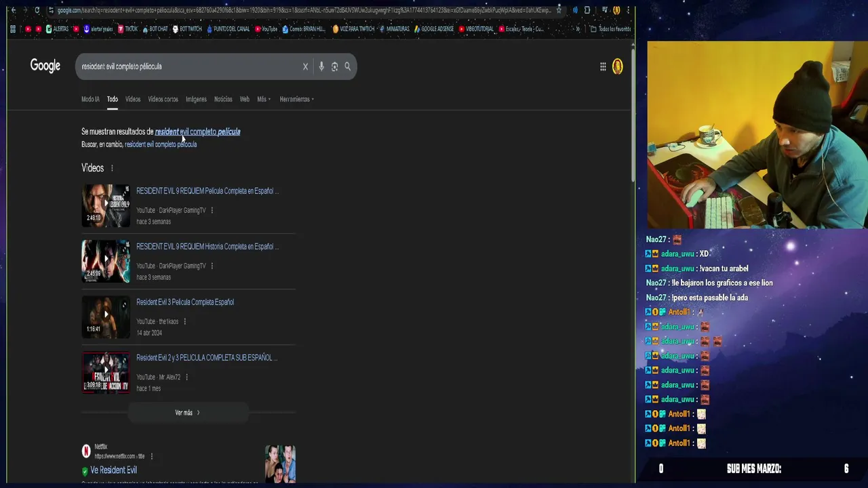This screenshot has width=868, height=488.
Task: Clear the search box with the X icon
Action: (x=305, y=66)
